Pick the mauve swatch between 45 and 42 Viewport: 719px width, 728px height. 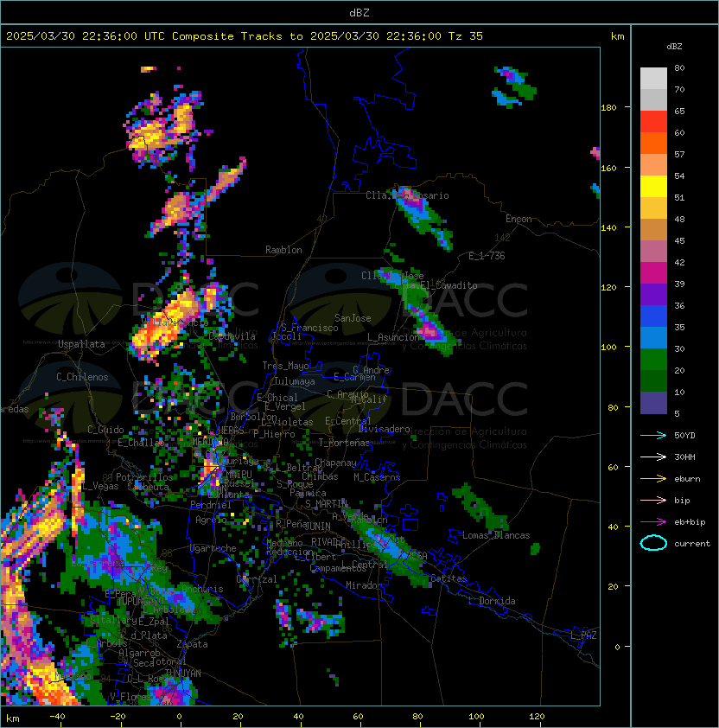(x=653, y=252)
